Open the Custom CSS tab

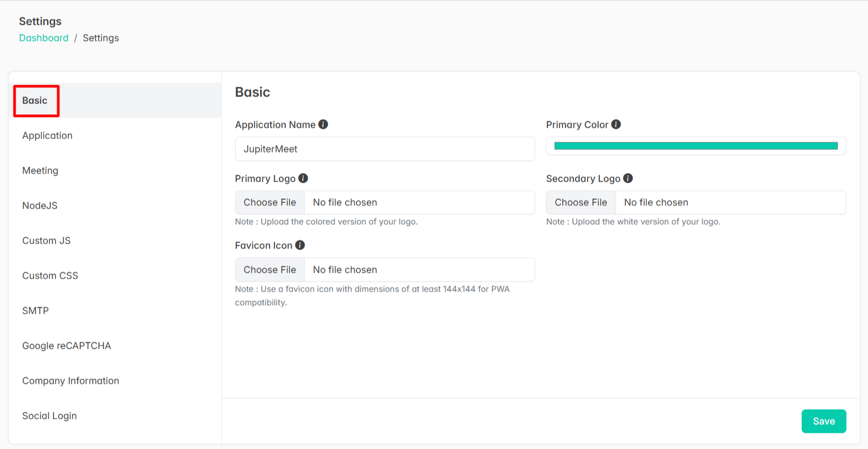pyautogui.click(x=115, y=275)
